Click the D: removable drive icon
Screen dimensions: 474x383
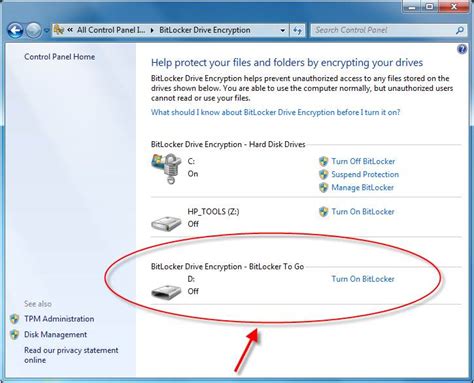click(x=166, y=291)
